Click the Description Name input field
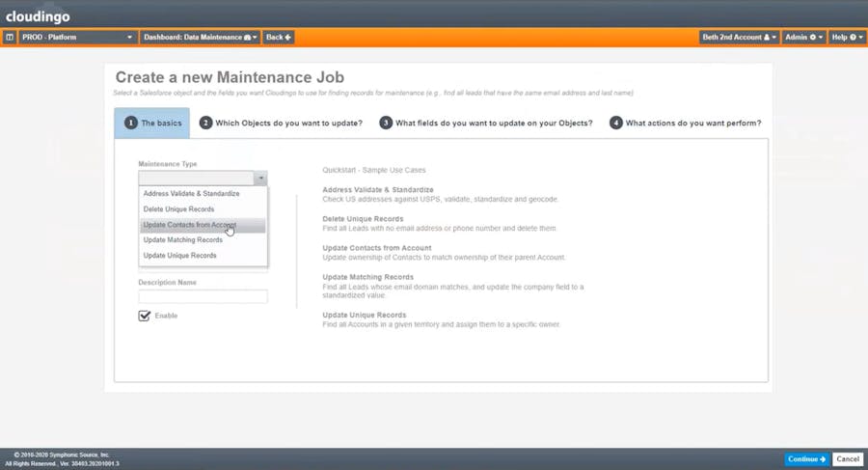This screenshot has height=470, width=868. (203, 297)
